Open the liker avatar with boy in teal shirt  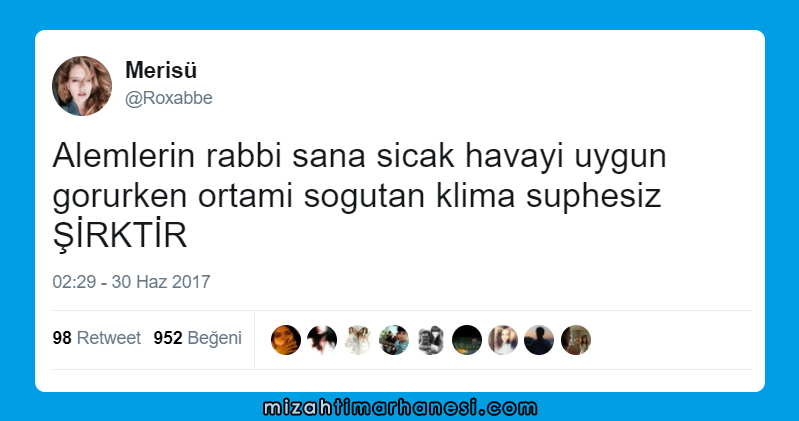[394, 340]
